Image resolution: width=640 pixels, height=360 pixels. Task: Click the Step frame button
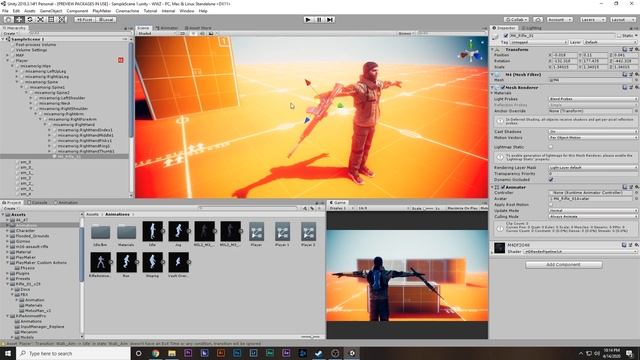click(x=330, y=20)
